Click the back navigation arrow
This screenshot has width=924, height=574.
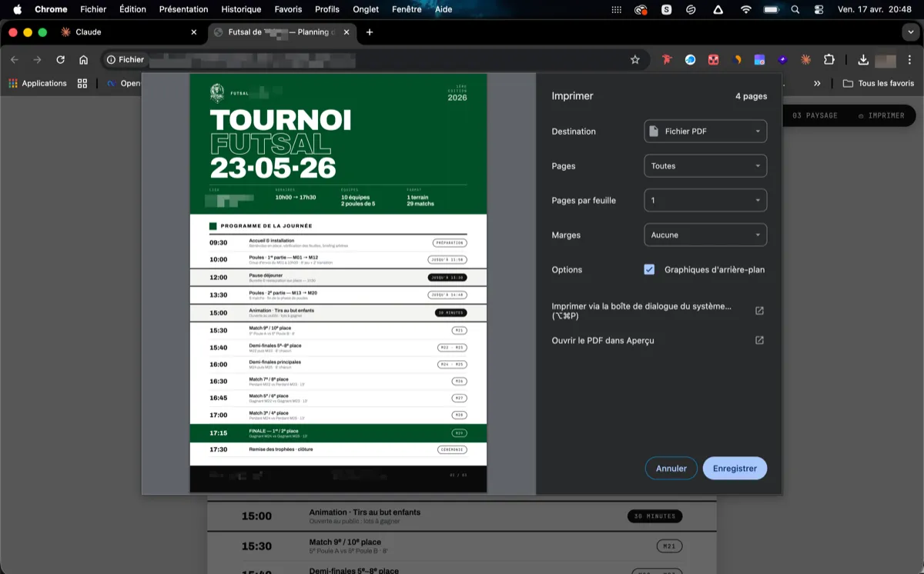click(15, 59)
